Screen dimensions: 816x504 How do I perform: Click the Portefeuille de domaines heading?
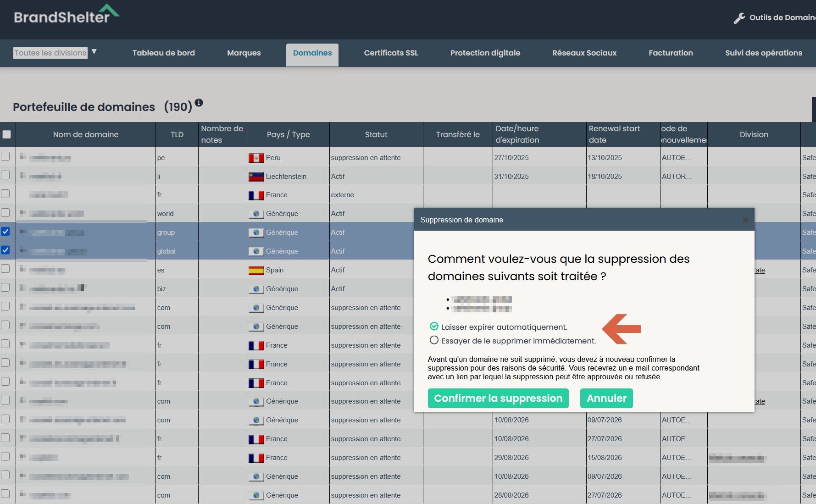tap(84, 107)
